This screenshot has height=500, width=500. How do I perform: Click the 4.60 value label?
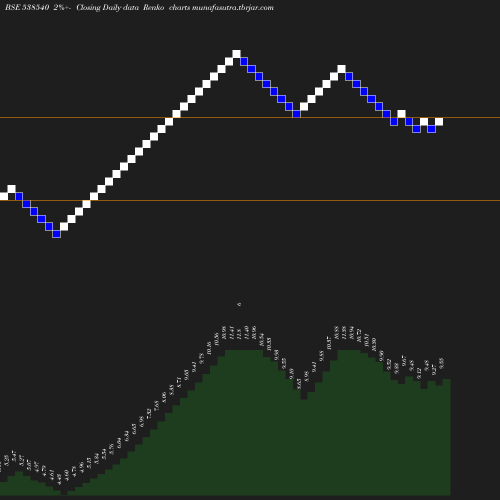click(66, 475)
